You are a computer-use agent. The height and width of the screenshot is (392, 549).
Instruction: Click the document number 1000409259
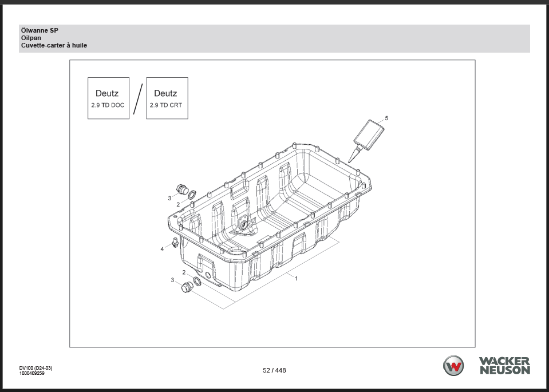tap(32, 373)
